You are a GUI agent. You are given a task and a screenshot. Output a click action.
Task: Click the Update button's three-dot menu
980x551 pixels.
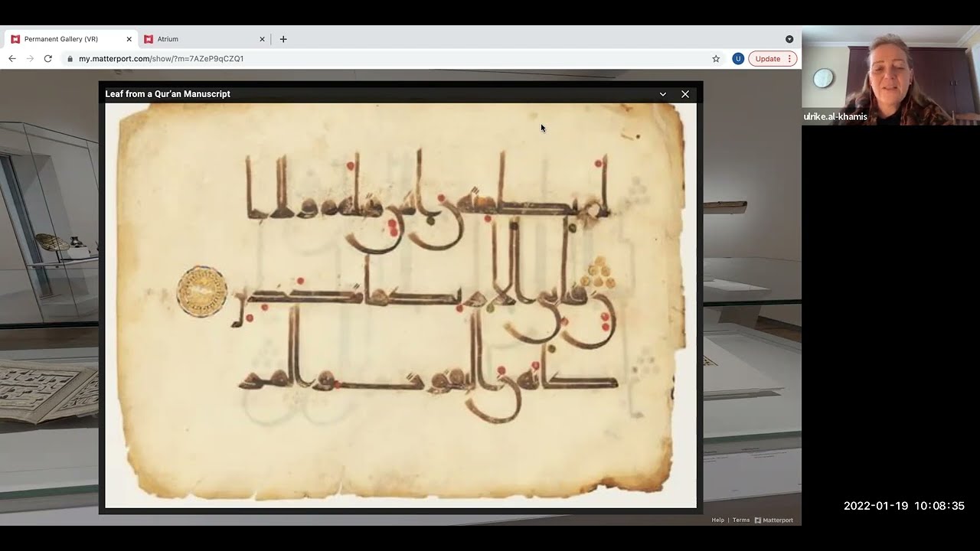pos(789,59)
